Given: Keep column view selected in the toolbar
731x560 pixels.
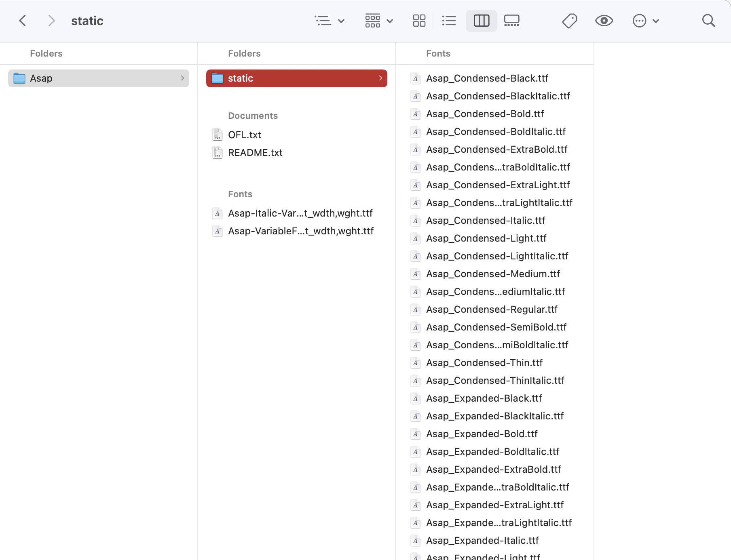Looking at the screenshot, I should click(x=481, y=20).
